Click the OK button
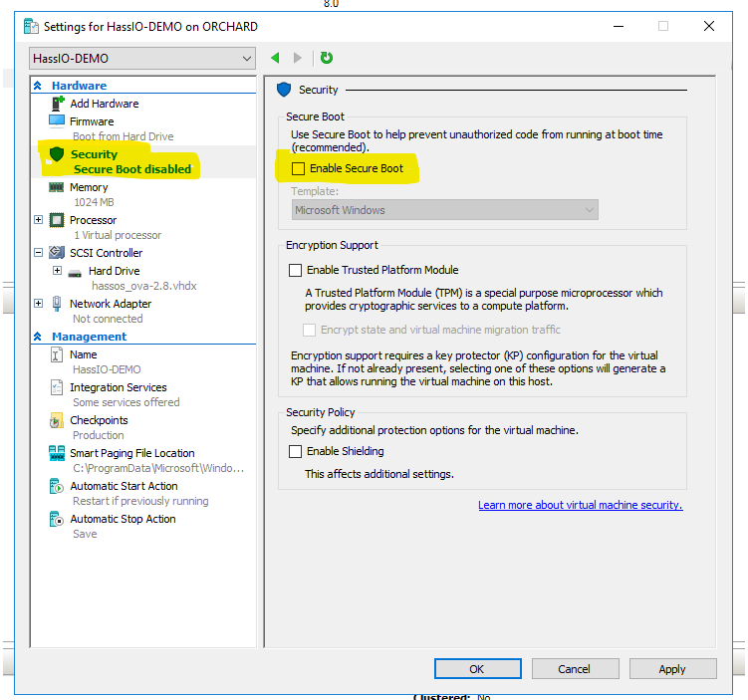 (x=477, y=668)
